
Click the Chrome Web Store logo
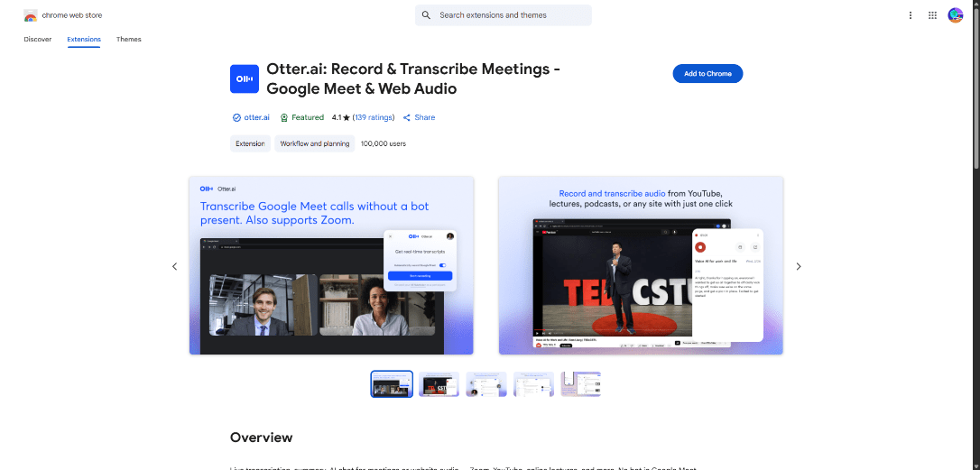[31, 15]
